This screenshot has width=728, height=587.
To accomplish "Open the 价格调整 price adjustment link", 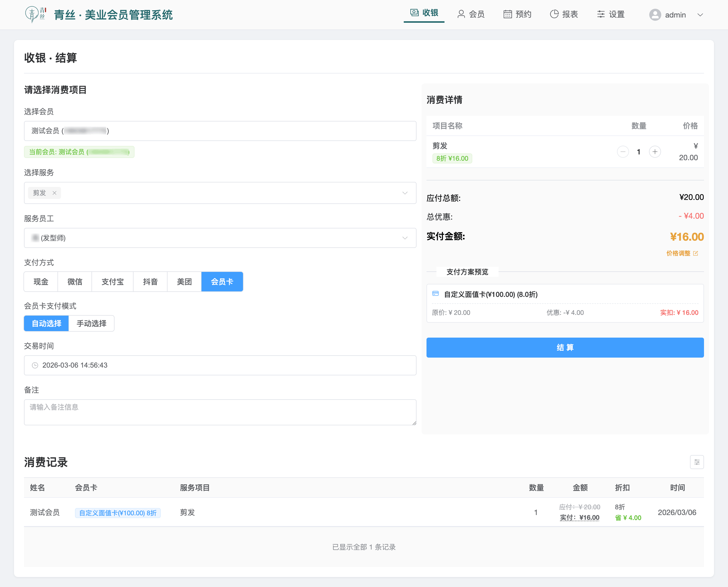I will click(x=682, y=253).
